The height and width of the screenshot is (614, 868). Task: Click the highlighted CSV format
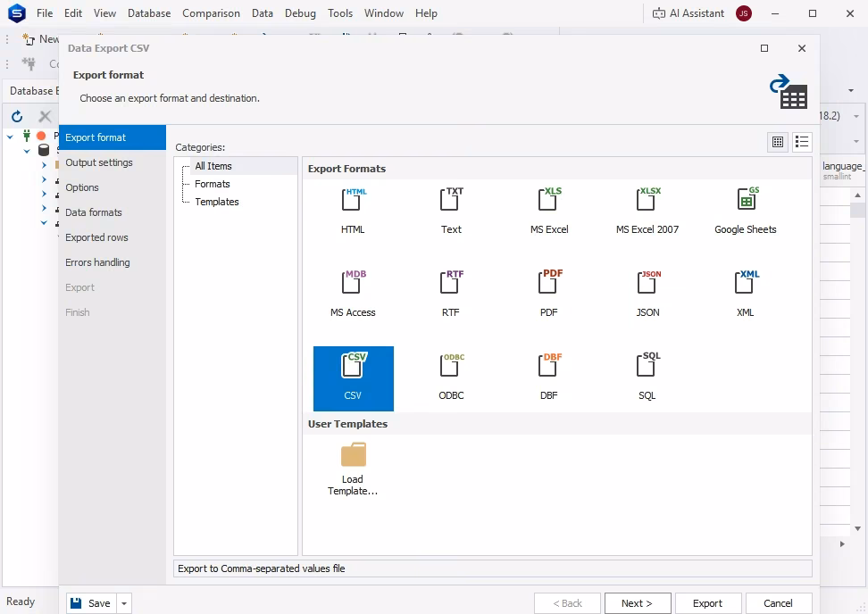coord(353,378)
